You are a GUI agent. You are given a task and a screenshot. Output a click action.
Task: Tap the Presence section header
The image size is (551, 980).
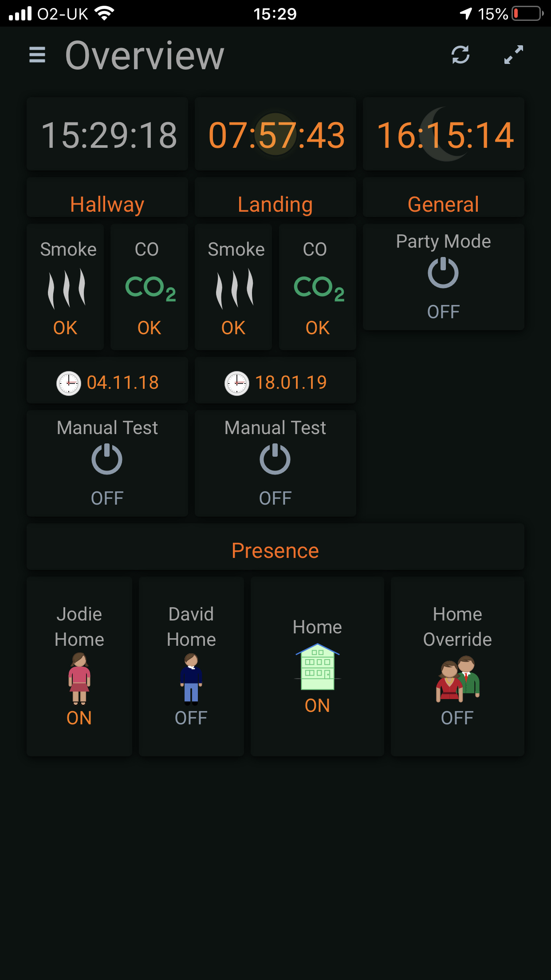[x=275, y=550]
